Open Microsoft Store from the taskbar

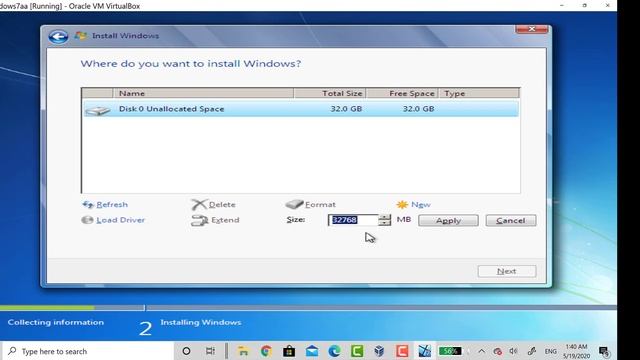(x=289, y=351)
